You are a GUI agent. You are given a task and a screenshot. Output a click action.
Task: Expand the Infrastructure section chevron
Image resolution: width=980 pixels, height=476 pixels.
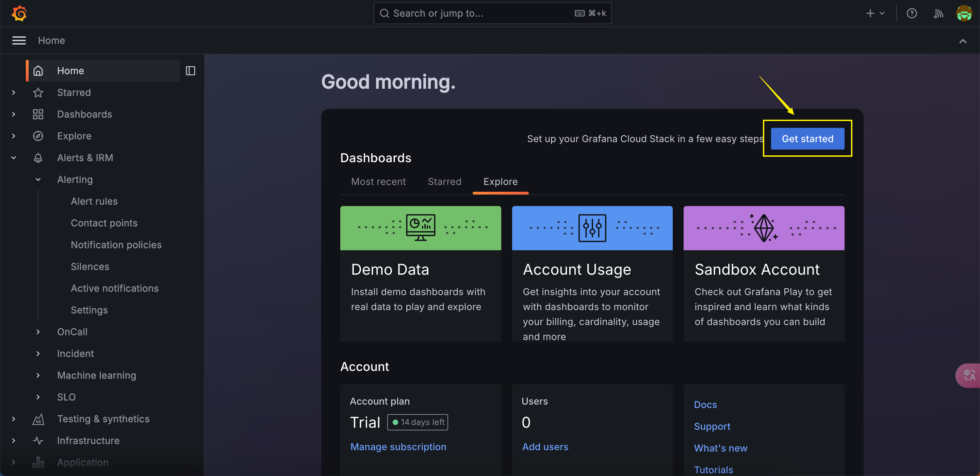[14, 441]
